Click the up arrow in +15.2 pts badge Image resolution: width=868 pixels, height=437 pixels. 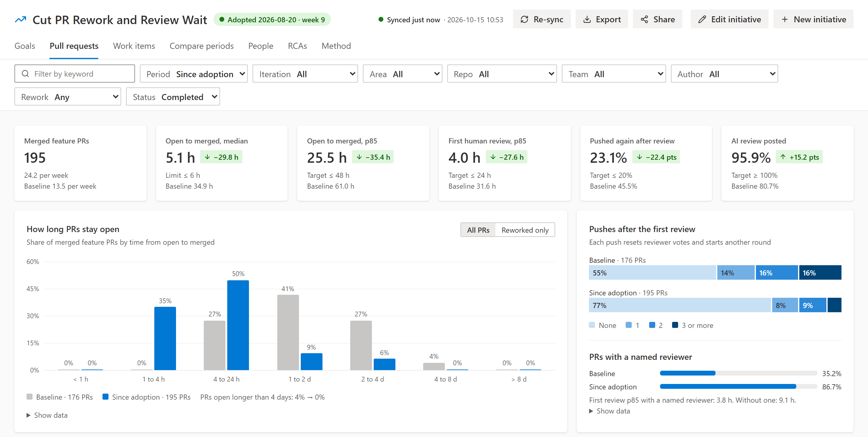click(783, 157)
